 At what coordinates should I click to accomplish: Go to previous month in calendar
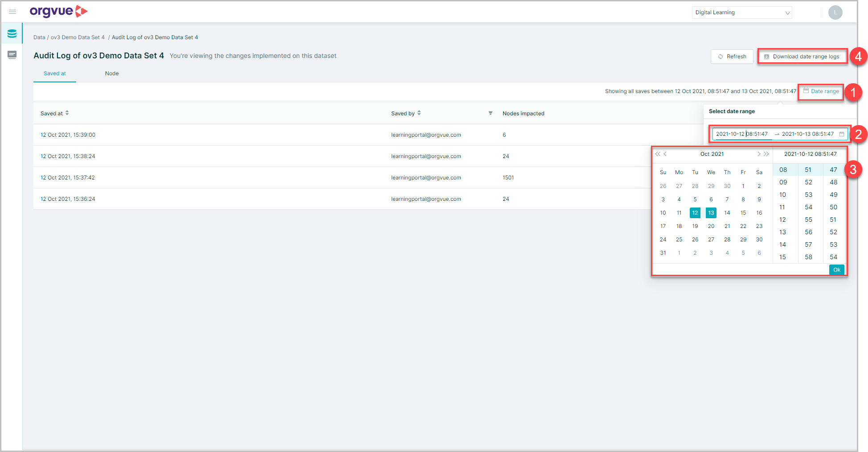coord(665,154)
